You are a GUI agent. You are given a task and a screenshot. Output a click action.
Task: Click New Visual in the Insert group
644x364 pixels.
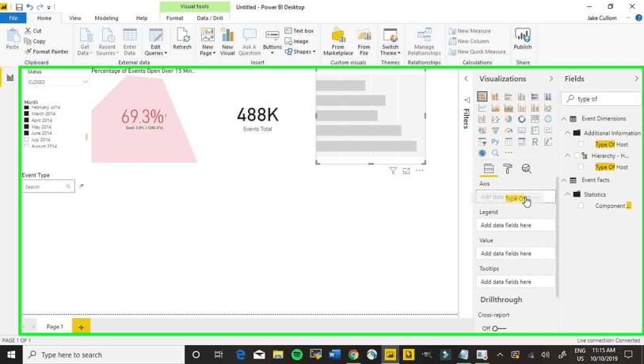[227, 42]
